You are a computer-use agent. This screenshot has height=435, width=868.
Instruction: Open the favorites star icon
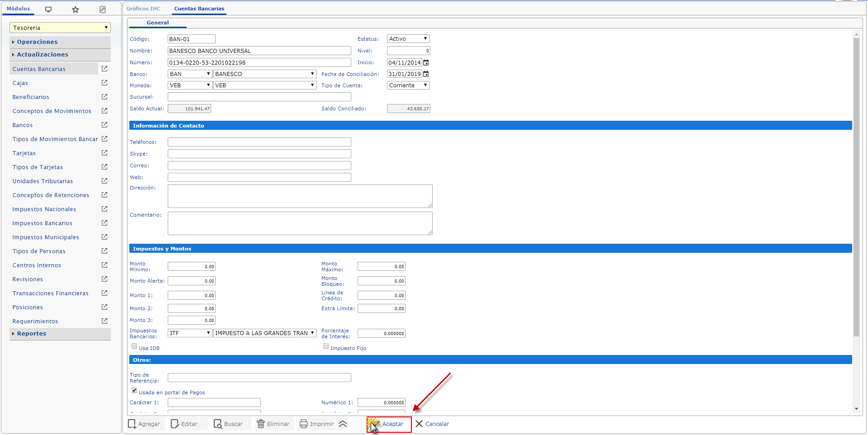coord(75,9)
